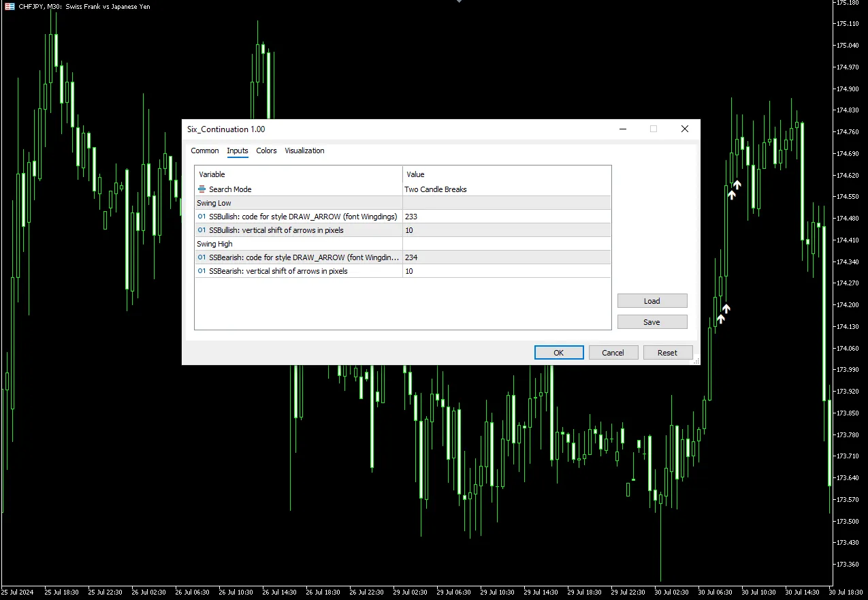The height and width of the screenshot is (600, 868).
Task: Click the topmost white up arrow on chart
Action: click(737, 185)
